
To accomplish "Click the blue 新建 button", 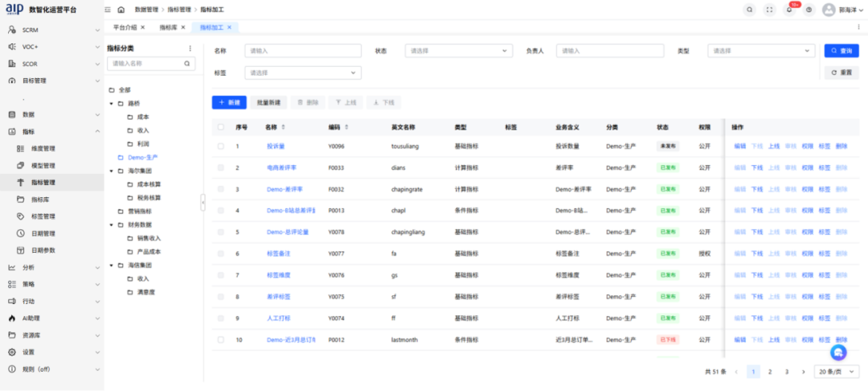I will [229, 103].
